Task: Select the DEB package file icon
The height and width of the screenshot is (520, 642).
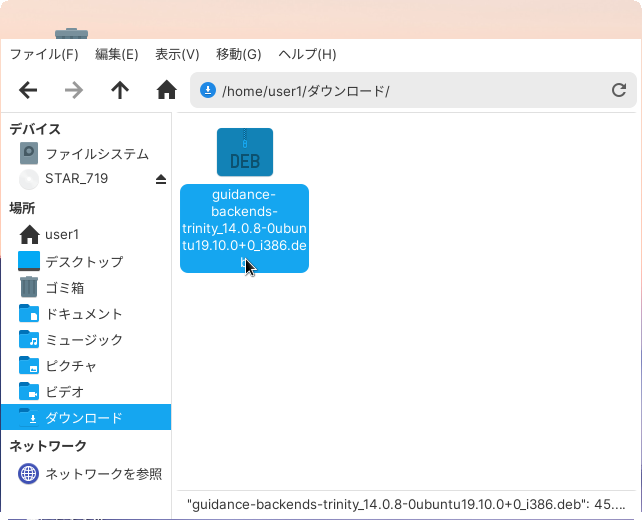Action: [245, 152]
